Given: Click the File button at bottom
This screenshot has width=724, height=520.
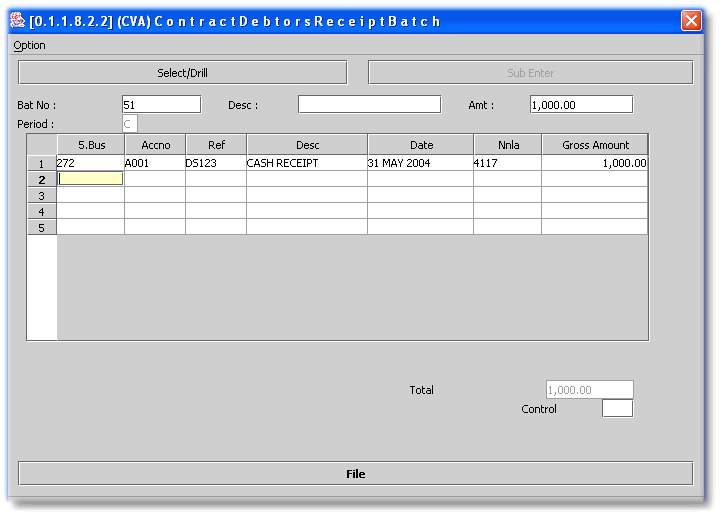Looking at the screenshot, I should pos(355,474).
